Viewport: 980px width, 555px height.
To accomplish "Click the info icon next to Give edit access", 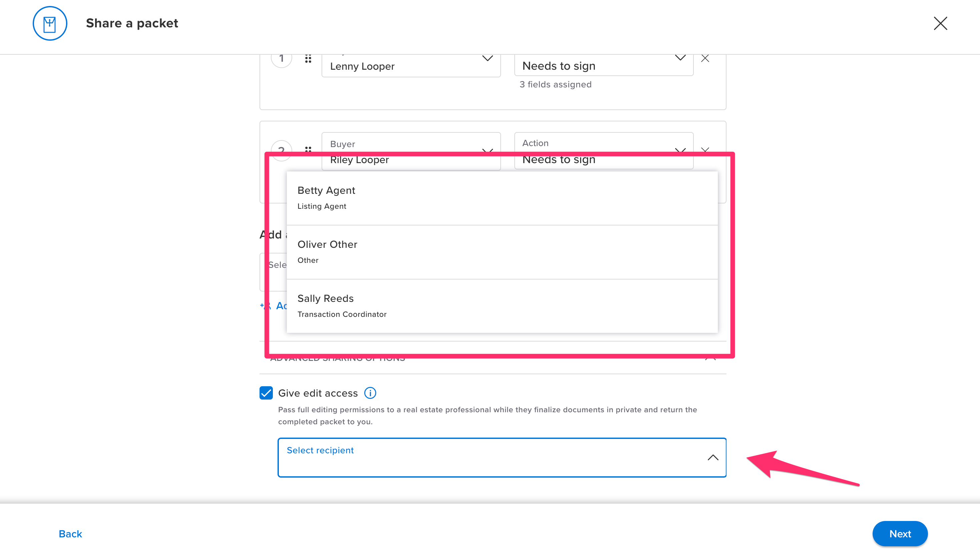I will click(370, 393).
